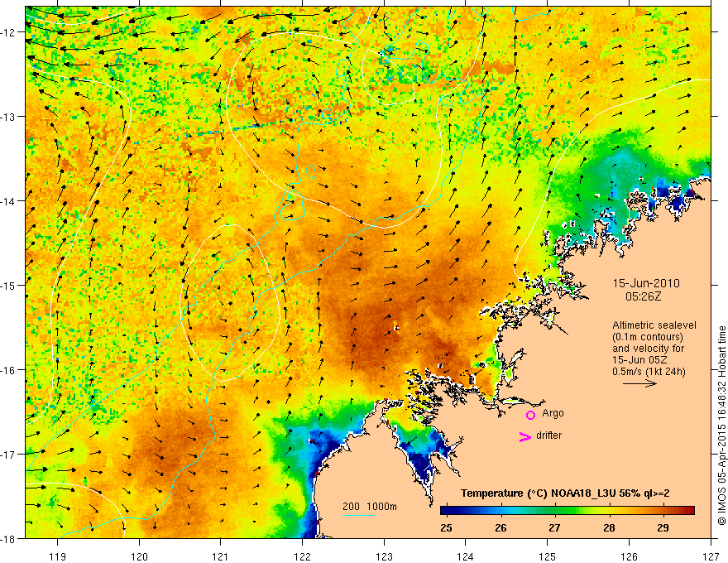The image size is (728, 563).
Task: Click the magenta Argo circle legend symbol
Action: point(530,415)
